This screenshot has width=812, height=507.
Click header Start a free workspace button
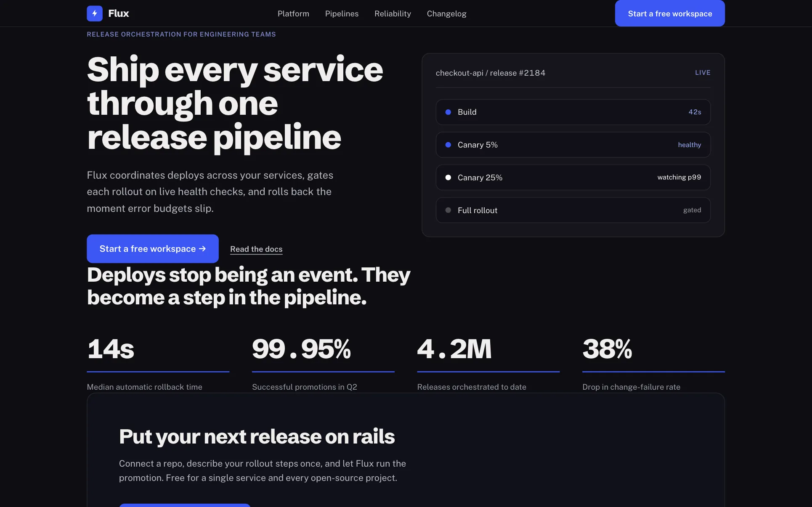670,13
